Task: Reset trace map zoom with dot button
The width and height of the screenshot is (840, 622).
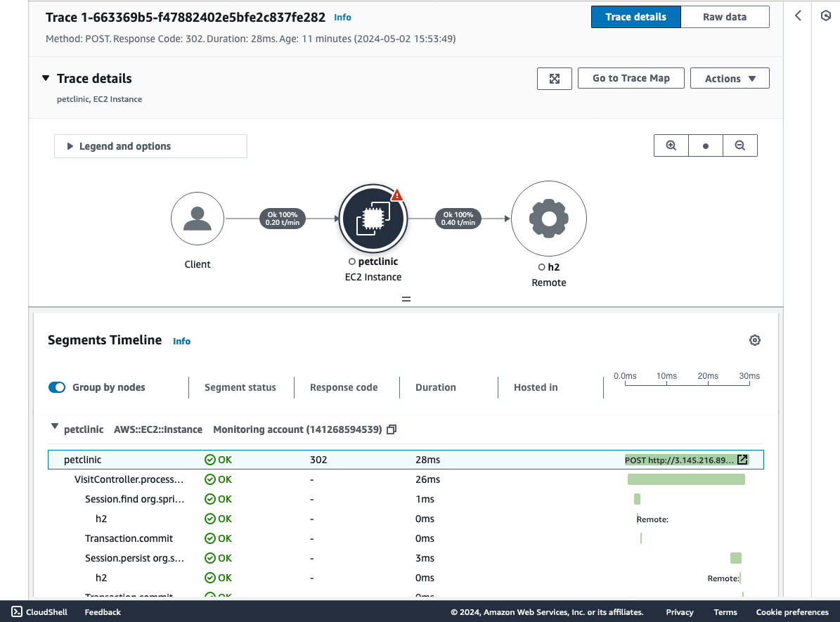Action: 706,145
